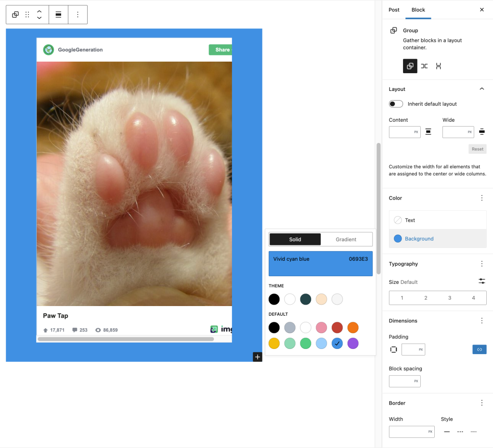Select the Stack transform variation
This screenshot has width=493, height=448.
click(439, 66)
